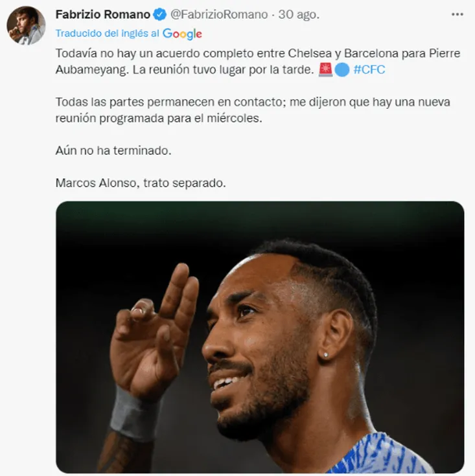Click the line 'Marcos Alonso, trato separado.'

pos(141,183)
